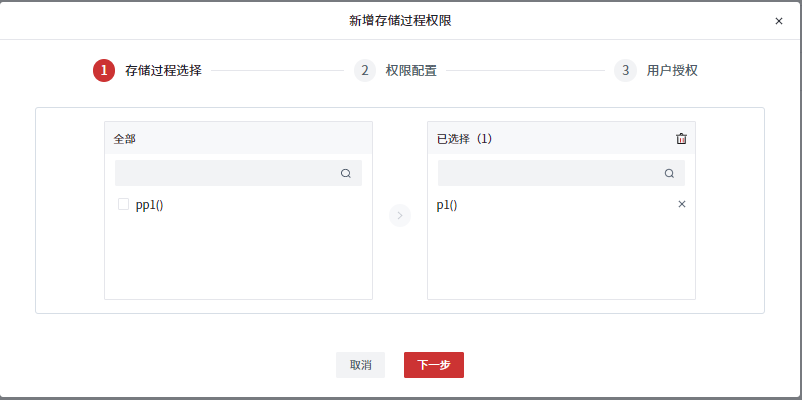
Task: Select the pp1() item label
Action: coord(149,205)
